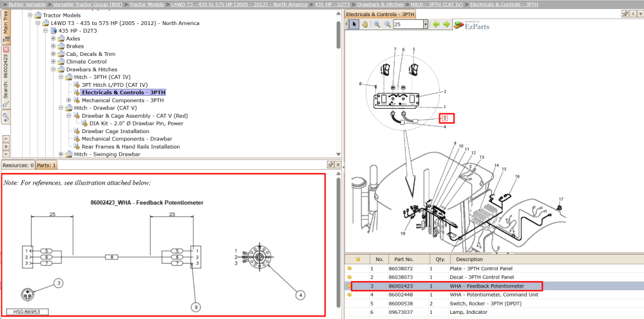Expand the Brakes folder
The width and height of the screenshot is (644, 319).
tap(53, 46)
